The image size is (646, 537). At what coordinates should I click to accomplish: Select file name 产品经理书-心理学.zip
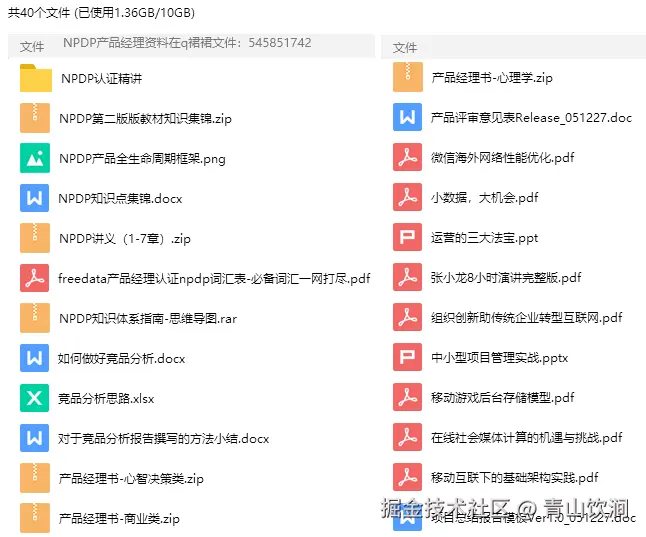coord(492,77)
